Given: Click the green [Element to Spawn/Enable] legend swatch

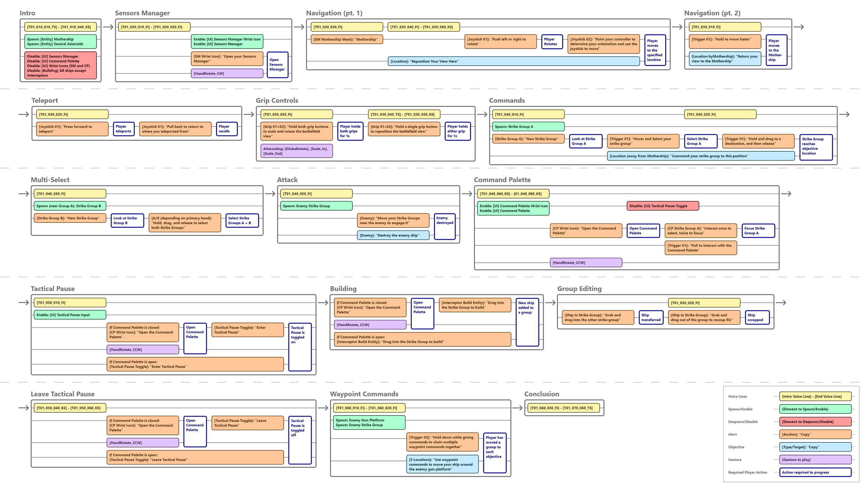Looking at the screenshot, I should [816, 409].
